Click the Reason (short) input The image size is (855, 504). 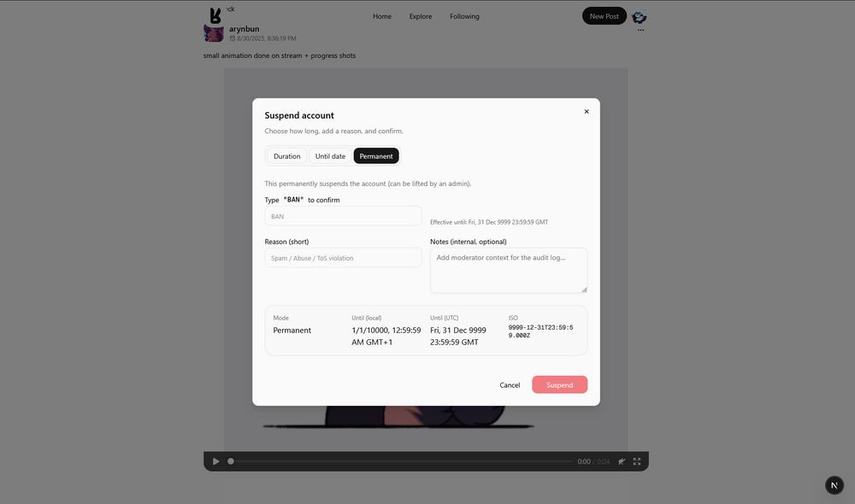pos(343,258)
